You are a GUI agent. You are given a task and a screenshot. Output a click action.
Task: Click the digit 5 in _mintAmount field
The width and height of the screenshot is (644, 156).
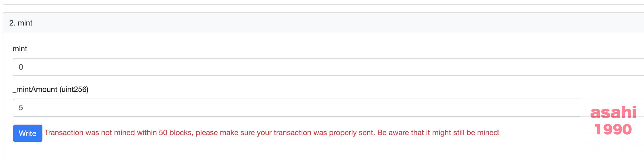[21, 108]
